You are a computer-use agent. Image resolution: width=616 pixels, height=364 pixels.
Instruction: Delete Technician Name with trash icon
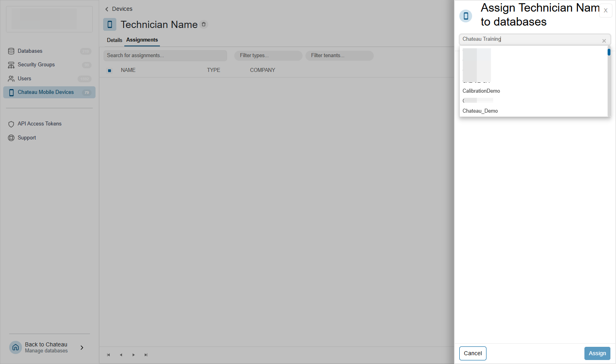204,24
